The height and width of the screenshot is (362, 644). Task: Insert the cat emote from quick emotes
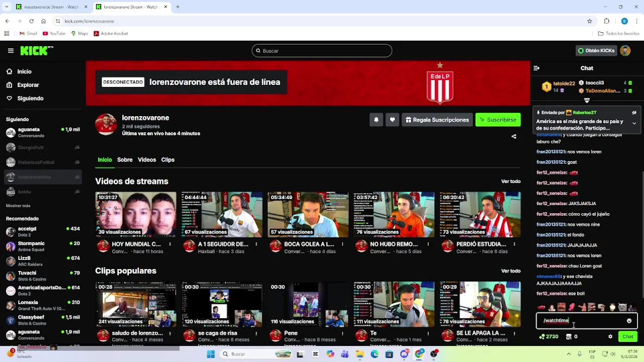(x=622, y=308)
